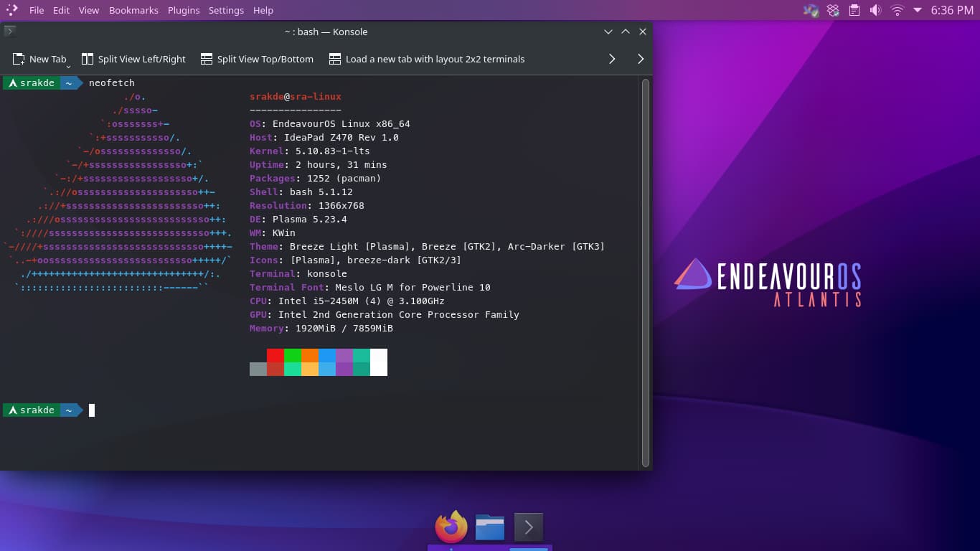This screenshot has width=980, height=551.
Task: Expand the first toolbar overflow chevron
Action: click(x=612, y=59)
